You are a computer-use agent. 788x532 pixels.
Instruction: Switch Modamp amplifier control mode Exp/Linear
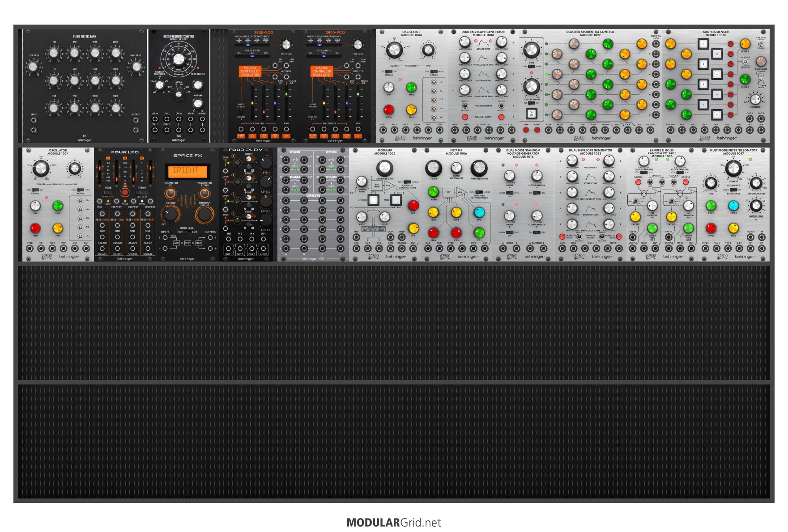[407, 182]
